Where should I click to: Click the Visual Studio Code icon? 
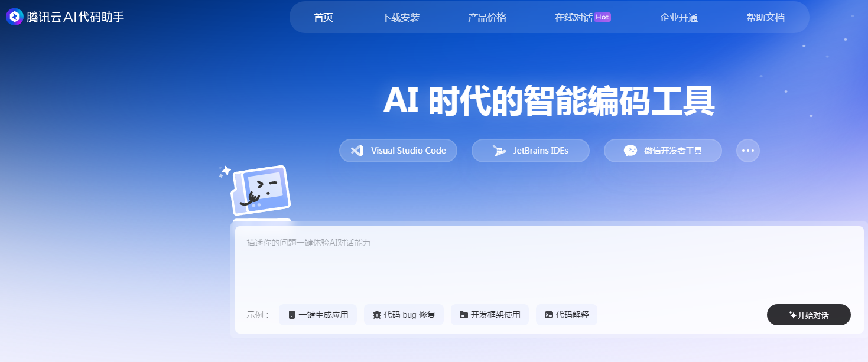pos(356,151)
